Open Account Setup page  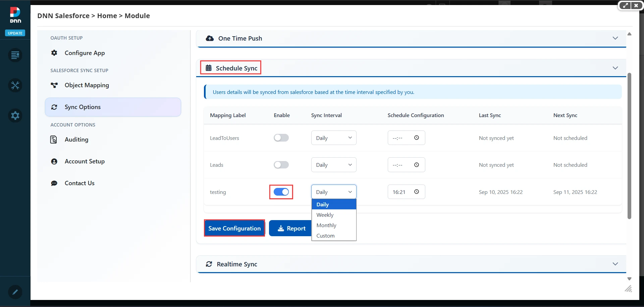[113, 161]
